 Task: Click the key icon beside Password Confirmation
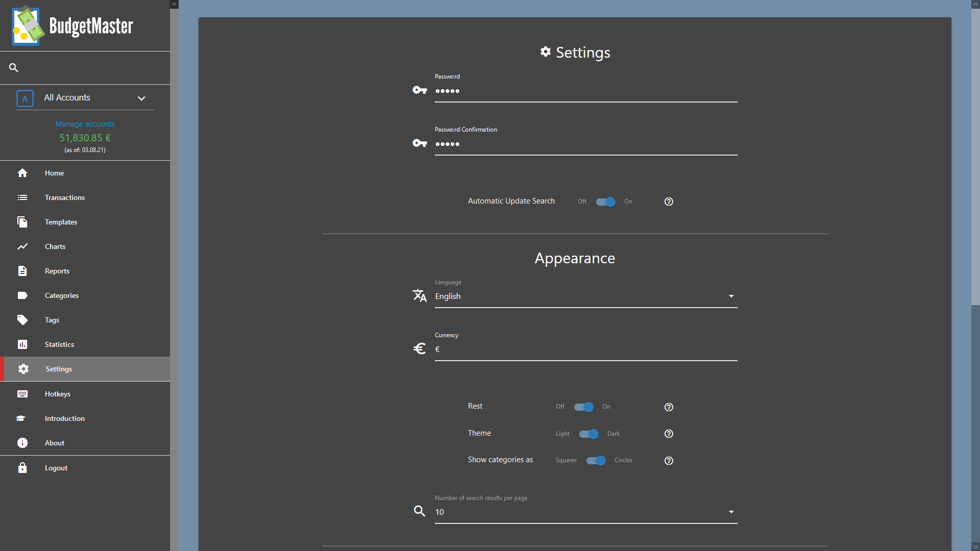pyautogui.click(x=420, y=143)
